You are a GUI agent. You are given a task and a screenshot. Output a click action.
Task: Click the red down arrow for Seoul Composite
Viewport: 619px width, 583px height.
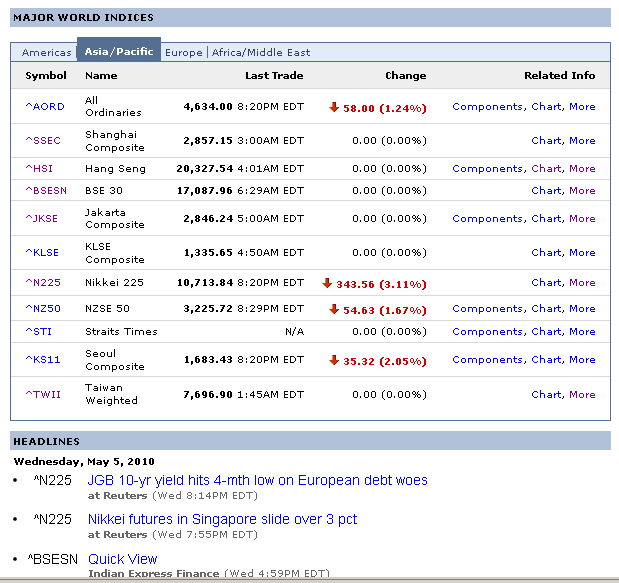point(334,360)
